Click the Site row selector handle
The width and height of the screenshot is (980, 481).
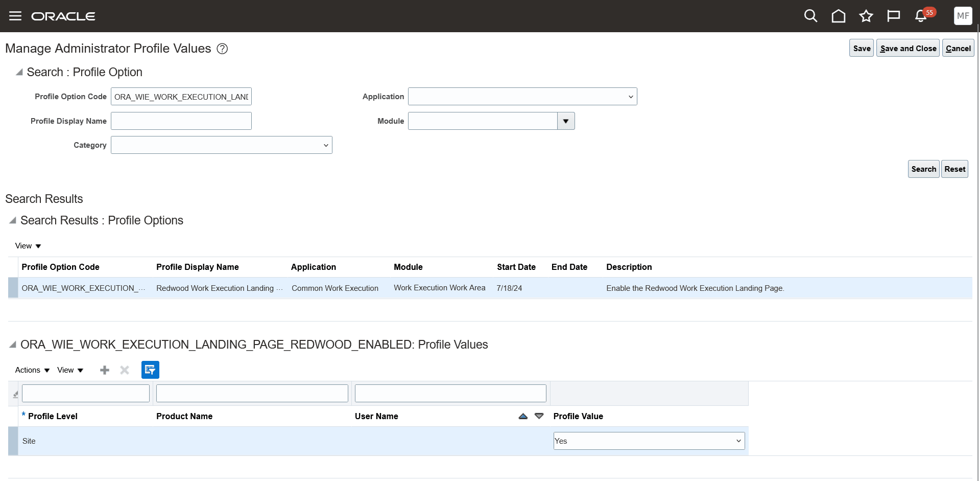[13, 441]
